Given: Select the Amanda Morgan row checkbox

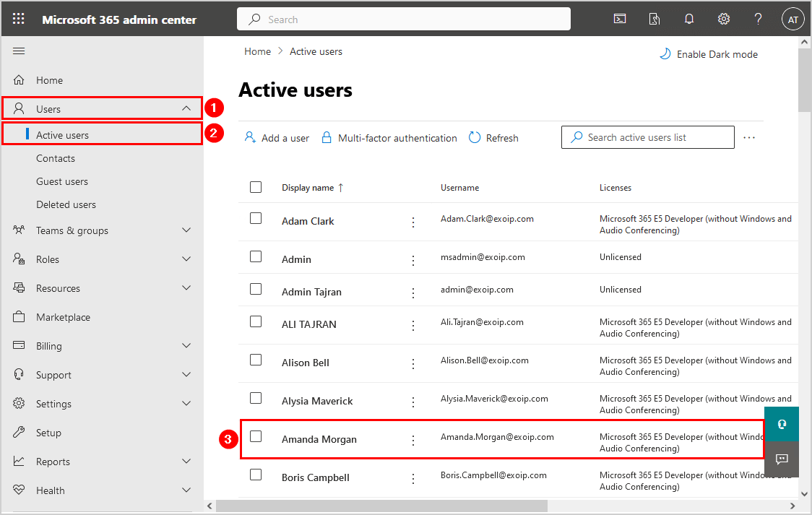Looking at the screenshot, I should pos(256,436).
